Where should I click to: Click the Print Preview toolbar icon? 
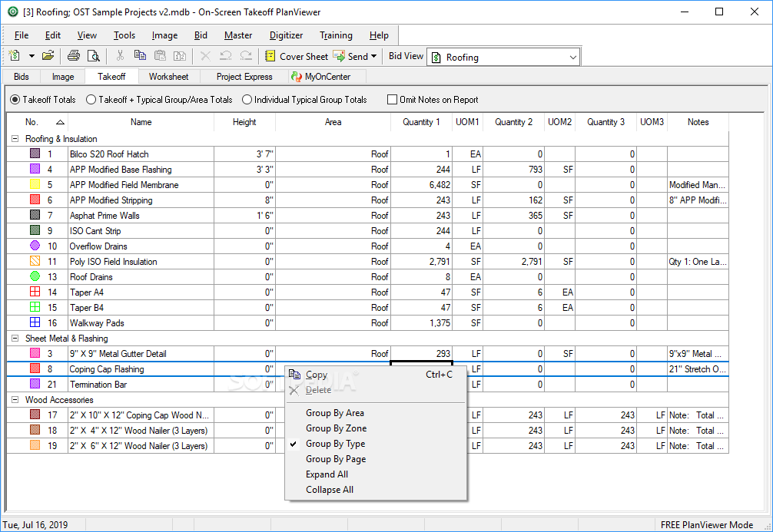click(x=93, y=56)
